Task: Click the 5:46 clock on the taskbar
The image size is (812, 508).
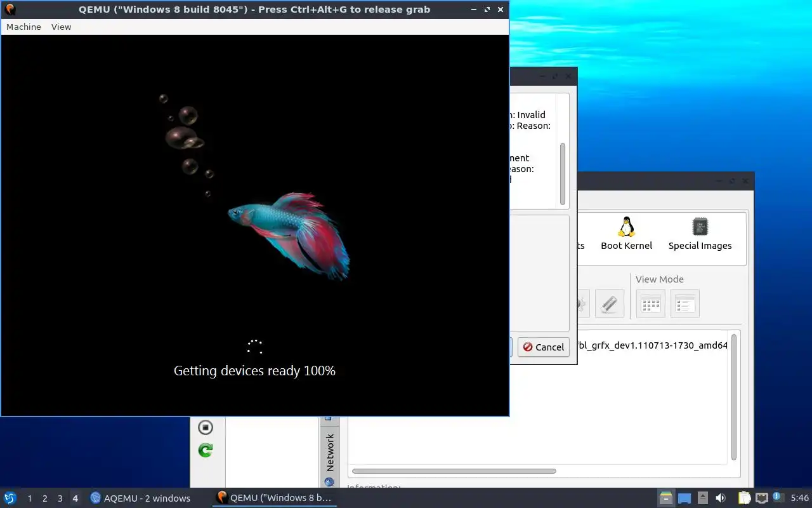Action: pos(799,498)
